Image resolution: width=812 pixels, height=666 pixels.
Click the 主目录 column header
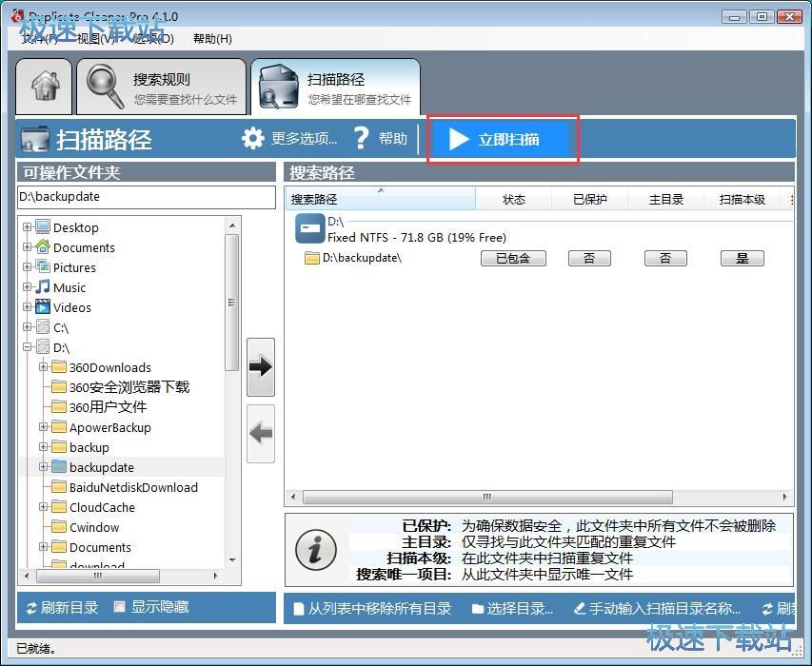[666, 199]
